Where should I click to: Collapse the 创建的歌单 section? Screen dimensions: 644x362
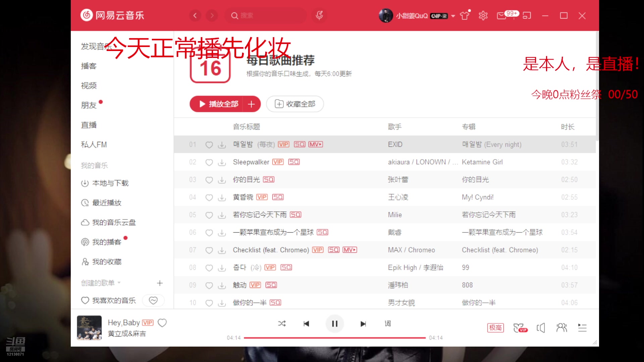101,283
